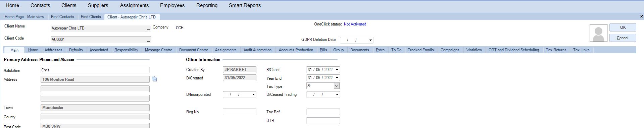Open CGT and Dividend Scheduling tab
Screen dimensions: 644x128
[x=513, y=50]
